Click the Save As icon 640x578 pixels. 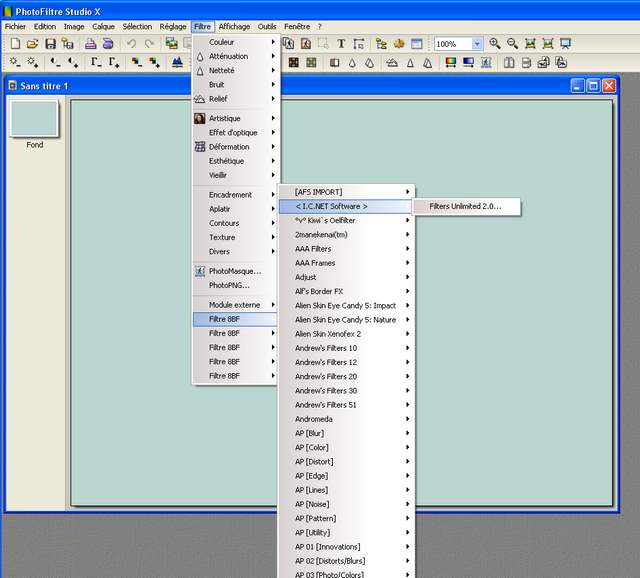point(68,44)
